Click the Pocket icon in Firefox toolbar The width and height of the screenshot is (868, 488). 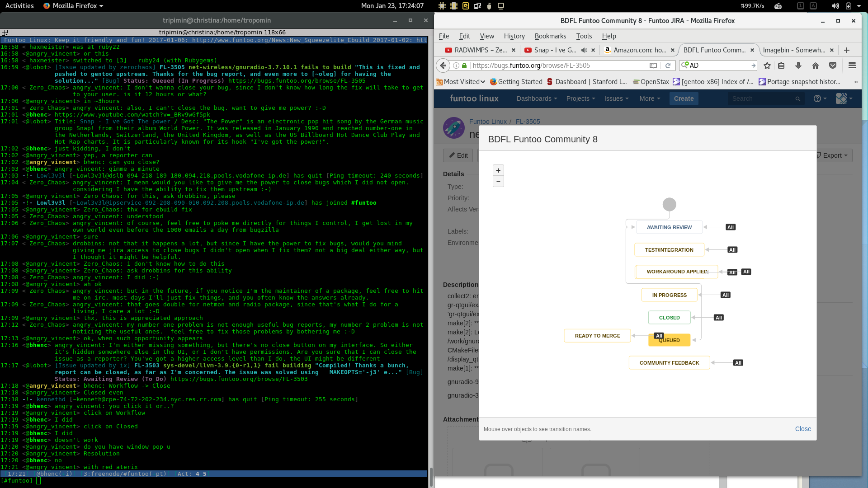(x=833, y=66)
